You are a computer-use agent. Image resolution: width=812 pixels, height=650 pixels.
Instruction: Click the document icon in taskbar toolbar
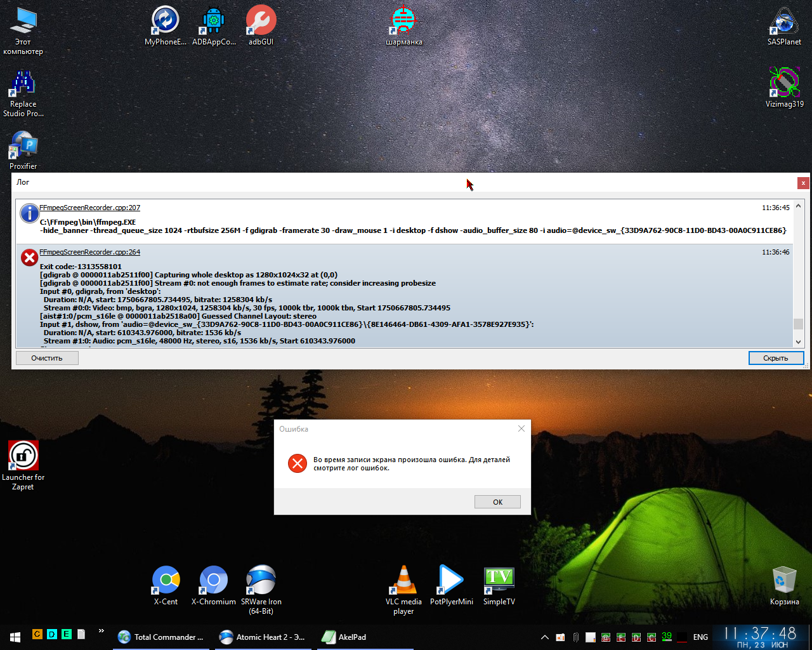tap(81, 633)
